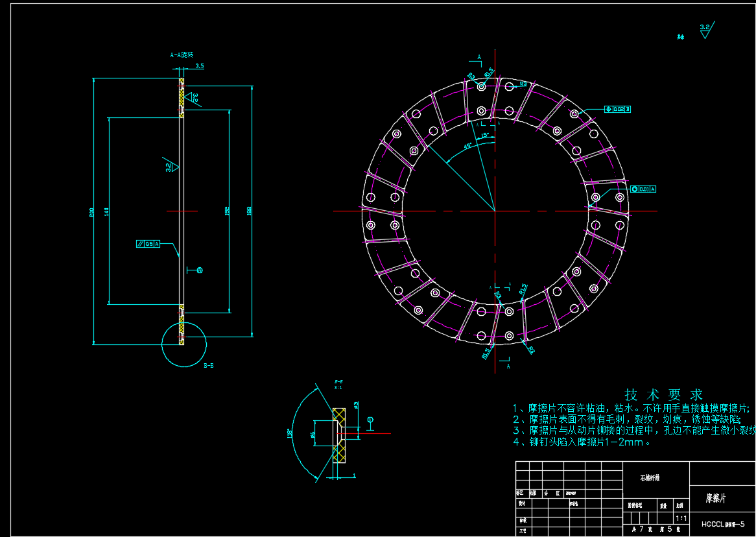
Task: Click the 188 dimension text
Action: [249, 211]
